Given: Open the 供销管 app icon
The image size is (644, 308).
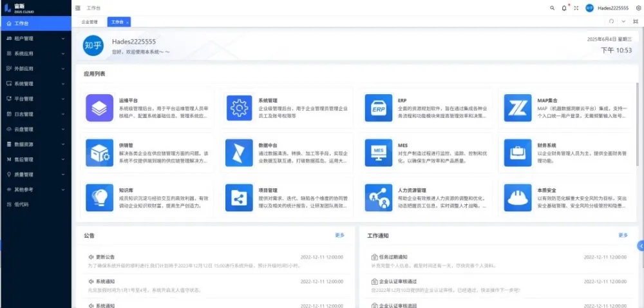Looking at the screenshot, I should tap(99, 153).
